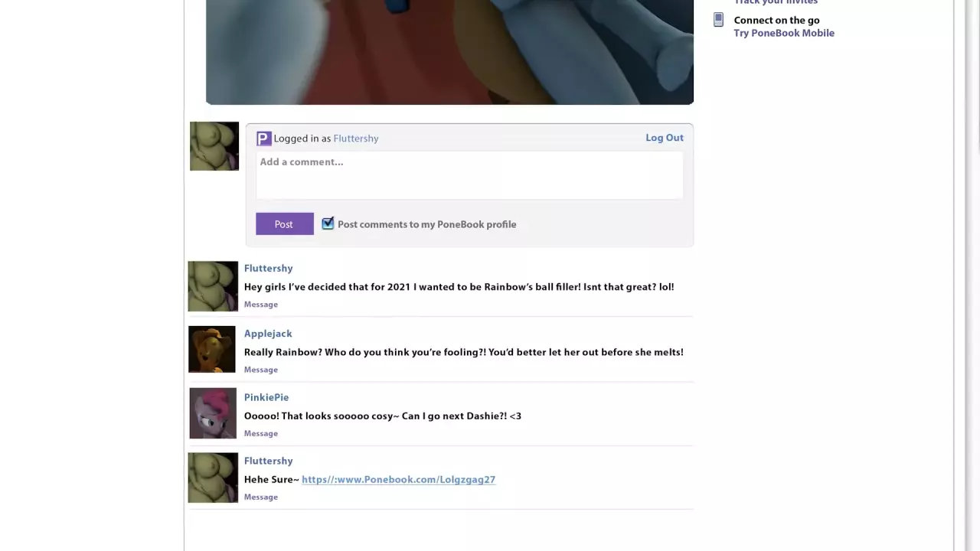
Task: Click the avatar next to the comment box
Action: tap(214, 146)
